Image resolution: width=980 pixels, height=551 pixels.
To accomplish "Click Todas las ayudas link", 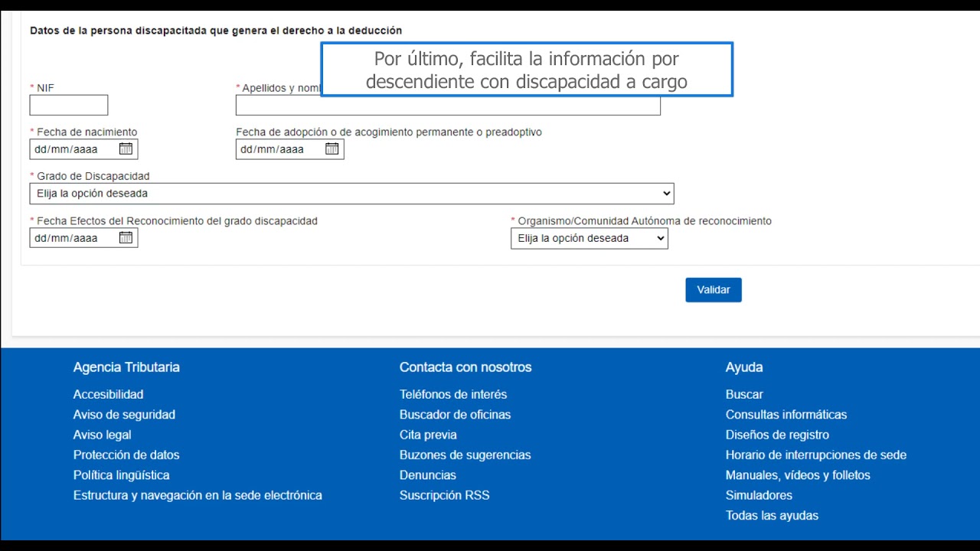I will coord(772,516).
